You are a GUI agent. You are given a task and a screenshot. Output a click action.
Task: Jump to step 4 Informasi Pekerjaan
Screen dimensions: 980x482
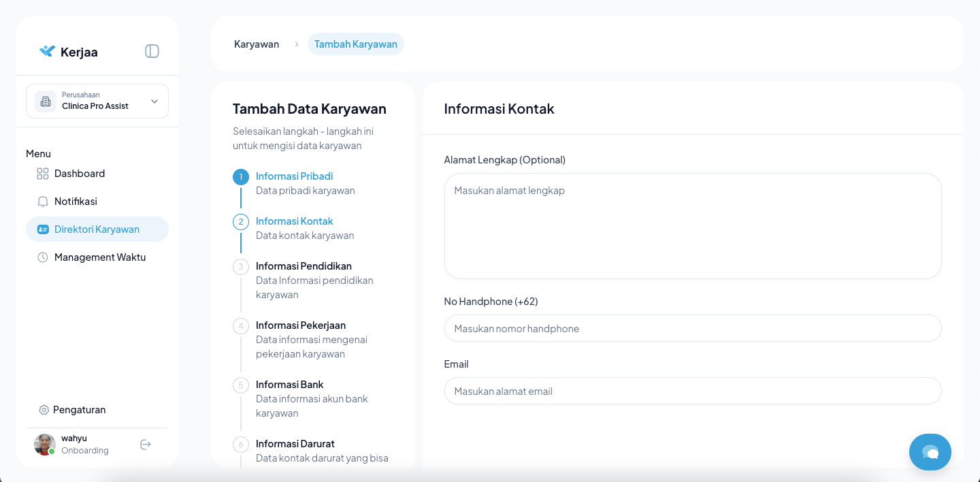pos(300,325)
